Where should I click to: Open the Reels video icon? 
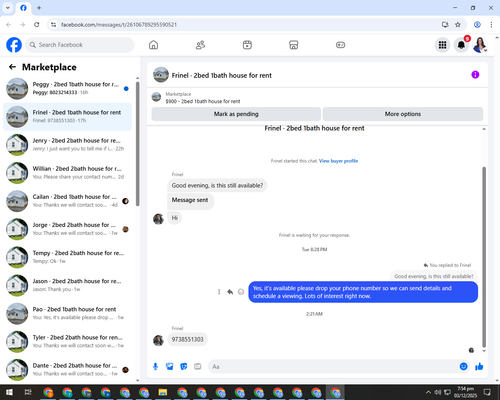click(247, 45)
